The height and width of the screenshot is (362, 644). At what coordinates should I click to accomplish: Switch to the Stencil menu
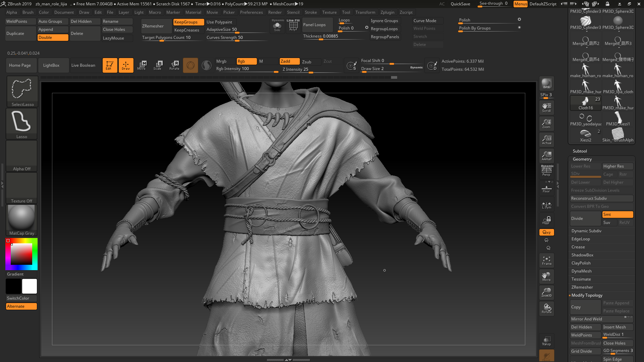[x=293, y=12]
